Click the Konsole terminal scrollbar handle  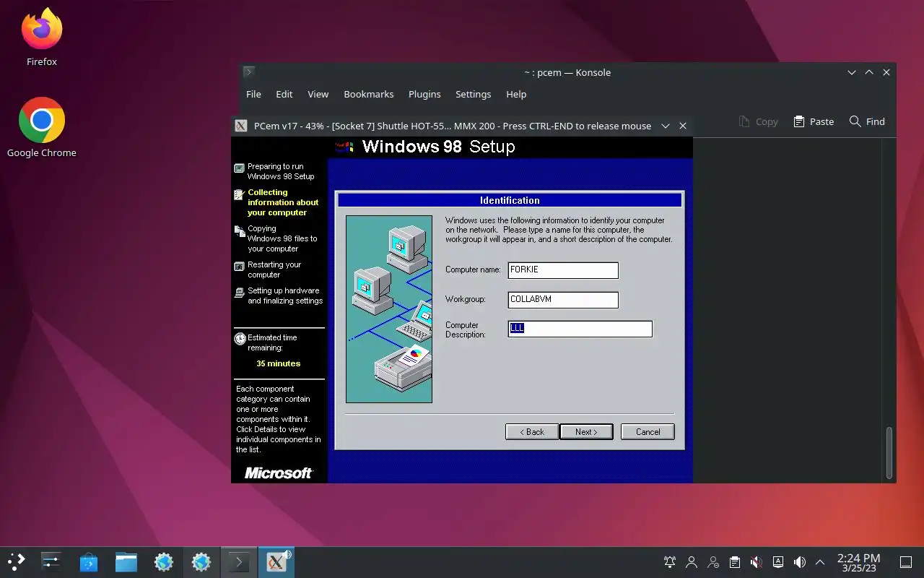(x=889, y=452)
